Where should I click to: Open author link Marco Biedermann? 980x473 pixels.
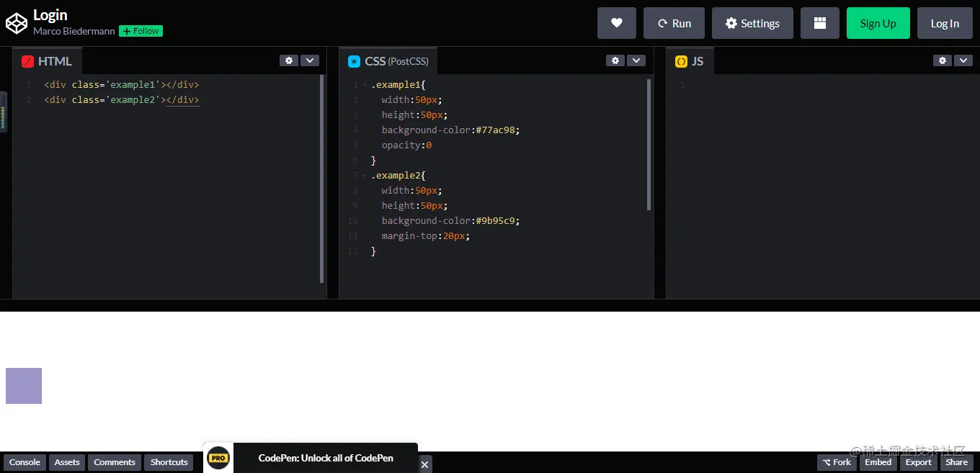coord(73,31)
